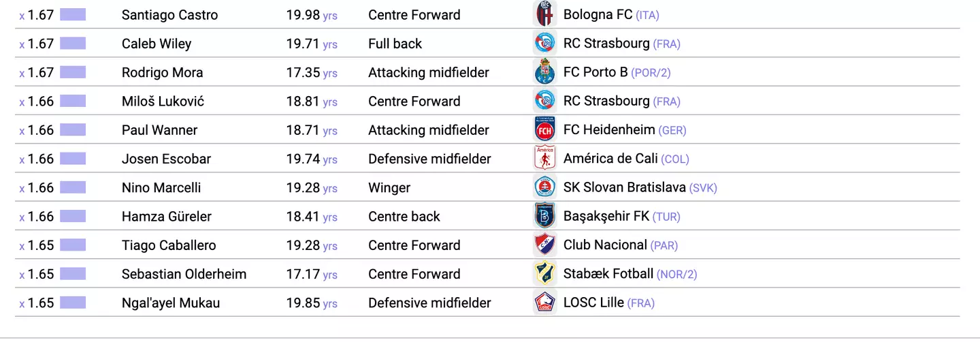
Task: Click Sebastian Olderheim's 1.65 multiplier value
Action: coord(40,275)
